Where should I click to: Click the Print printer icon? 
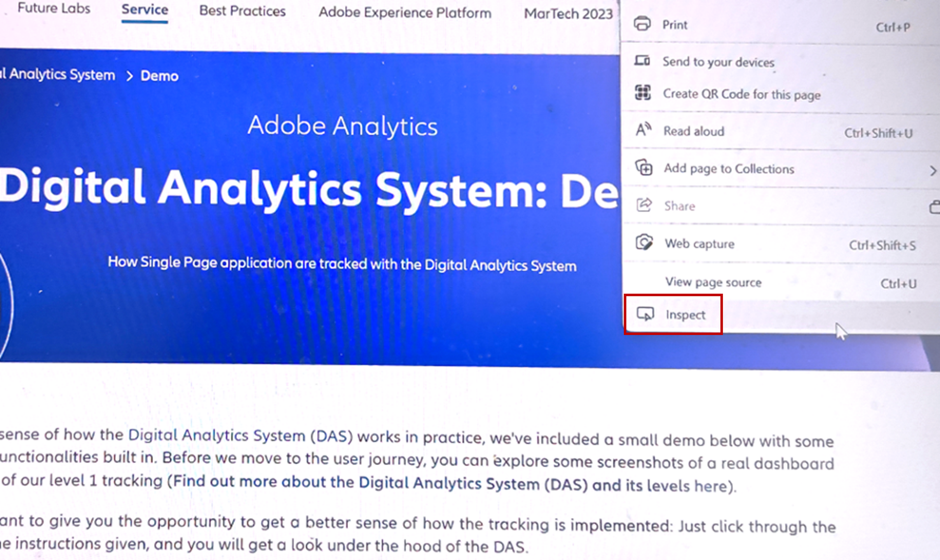click(x=642, y=24)
